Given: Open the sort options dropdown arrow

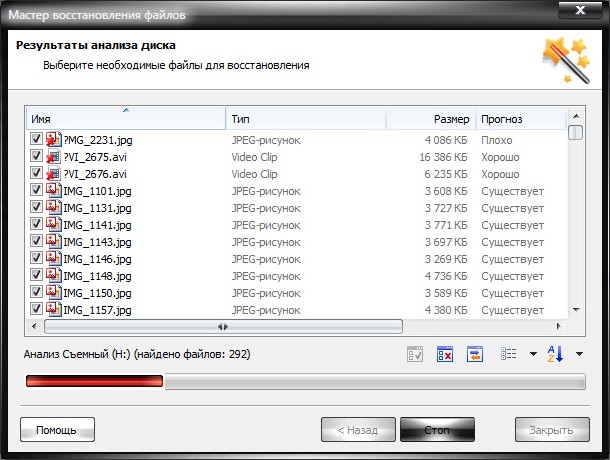Looking at the screenshot, I should (579, 354).
